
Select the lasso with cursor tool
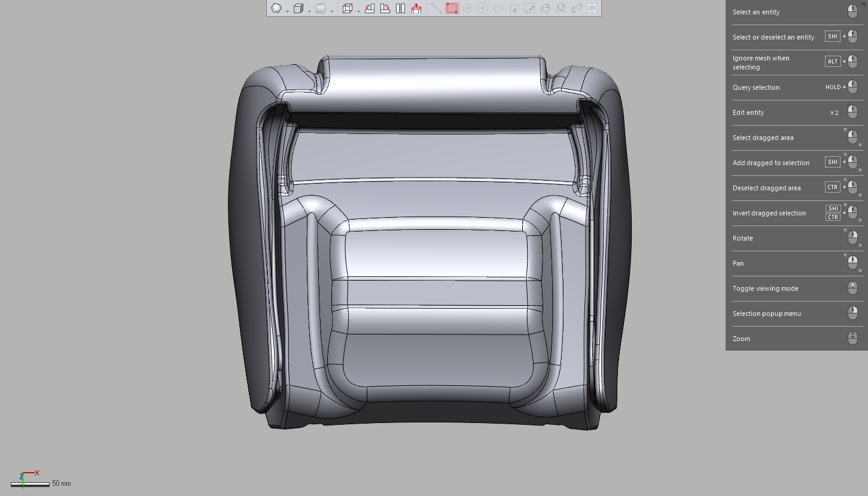click(514, 8)
